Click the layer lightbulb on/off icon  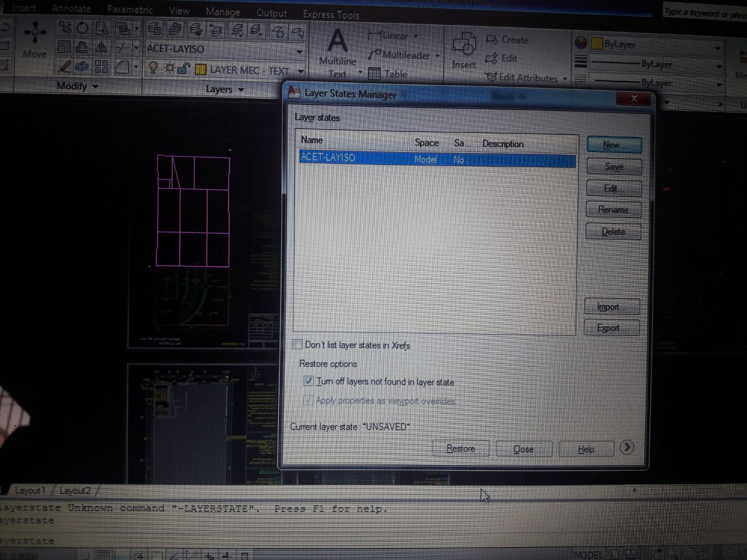click(x=153, y=69)
